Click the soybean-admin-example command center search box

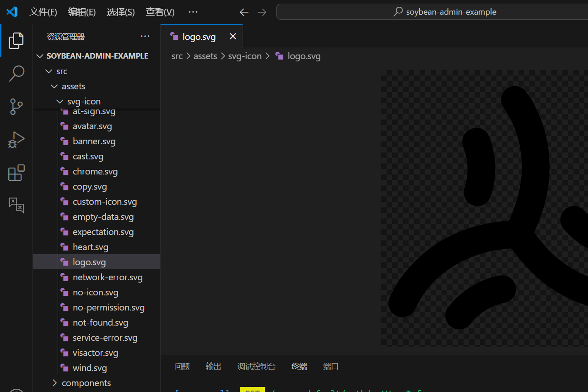pyautogui.click(x=432, y=12)
